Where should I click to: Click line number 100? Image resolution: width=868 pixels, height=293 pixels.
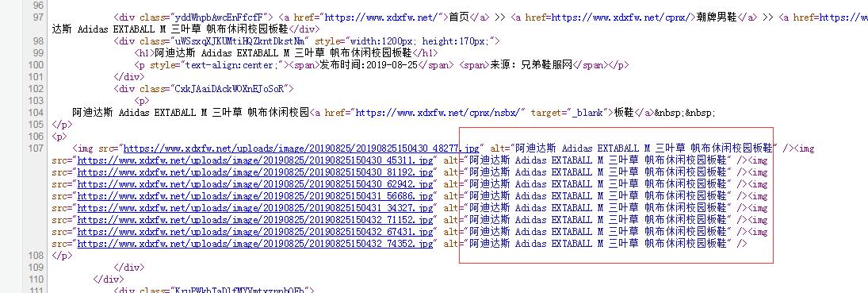(36, 65)
